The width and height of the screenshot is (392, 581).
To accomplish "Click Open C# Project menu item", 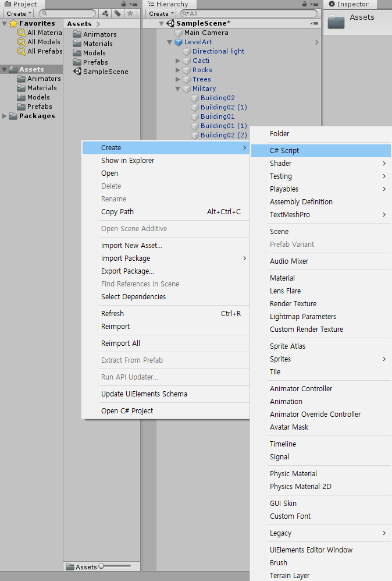I will coord(165,410).
